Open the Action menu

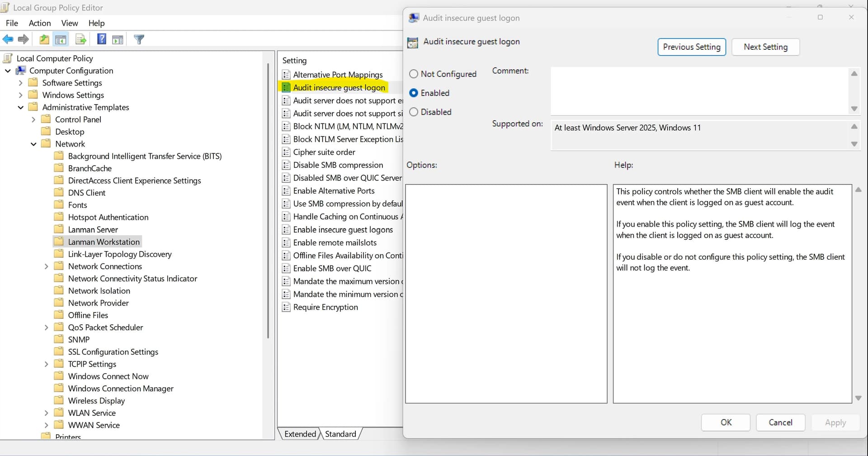pyautogui.click(x=40, y=23)
